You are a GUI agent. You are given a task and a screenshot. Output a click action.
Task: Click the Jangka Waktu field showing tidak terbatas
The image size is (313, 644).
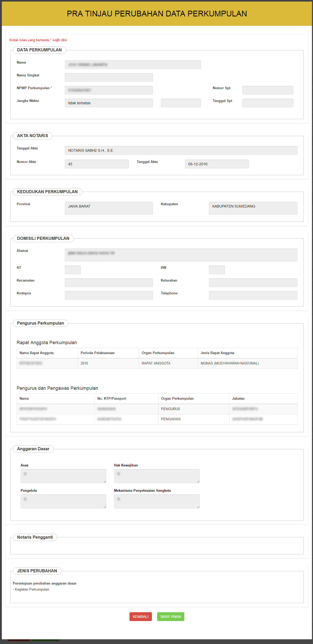[x=109, y=103]
